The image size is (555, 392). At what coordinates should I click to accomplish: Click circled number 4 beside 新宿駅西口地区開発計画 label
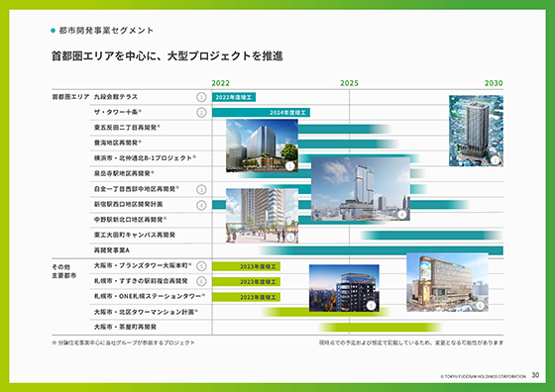click(201, 205)
